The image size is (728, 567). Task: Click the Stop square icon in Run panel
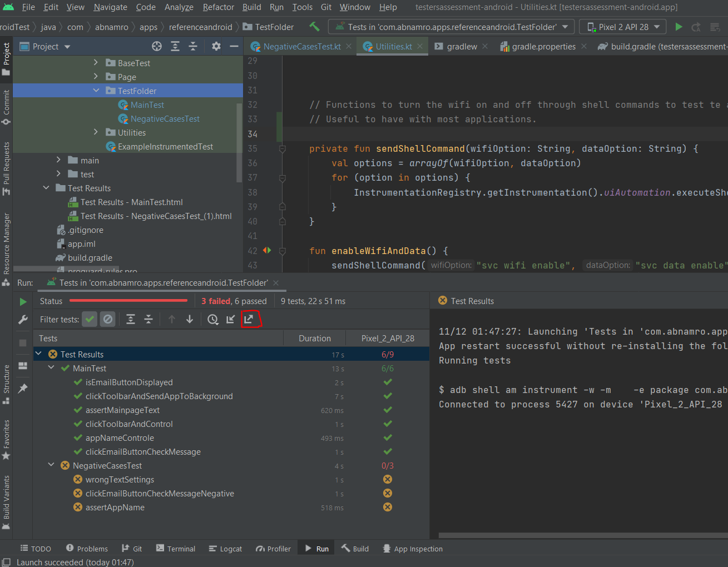click(x=23, y=343)
